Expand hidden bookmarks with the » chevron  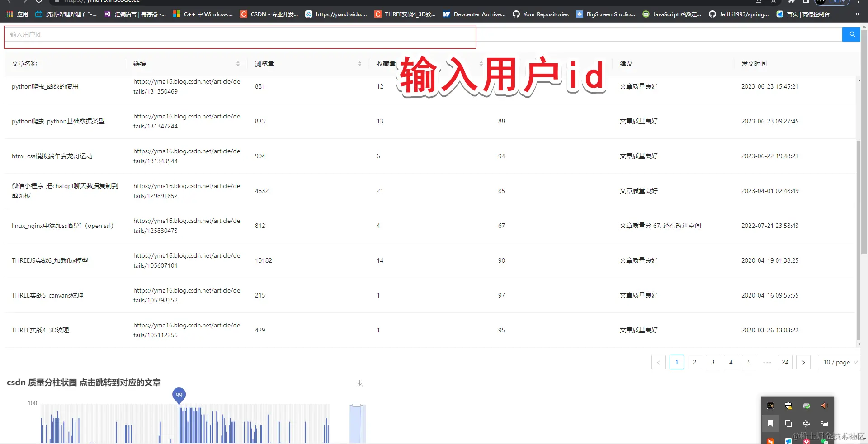[x=857, y=14]
